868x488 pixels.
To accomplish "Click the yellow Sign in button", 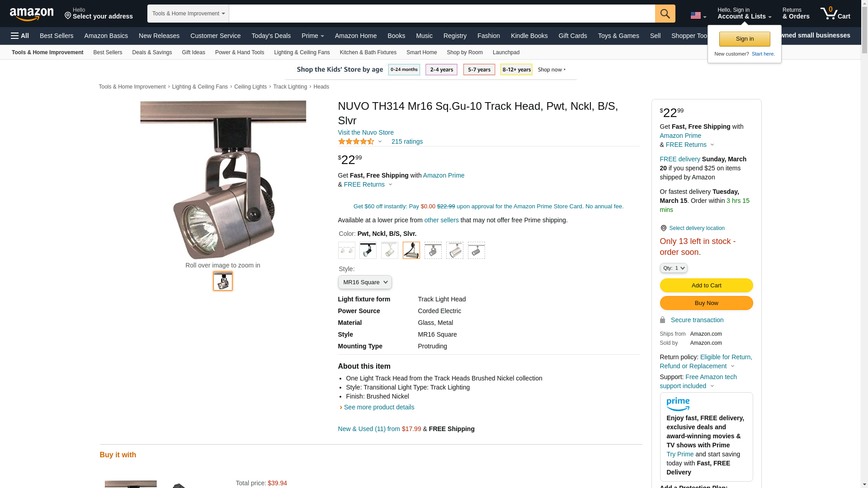I will click(745, 39).
